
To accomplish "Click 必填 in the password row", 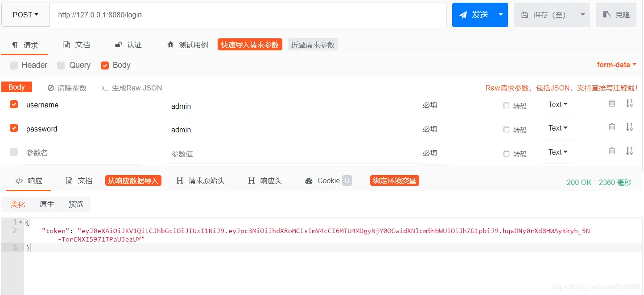I will click(430, 129).
